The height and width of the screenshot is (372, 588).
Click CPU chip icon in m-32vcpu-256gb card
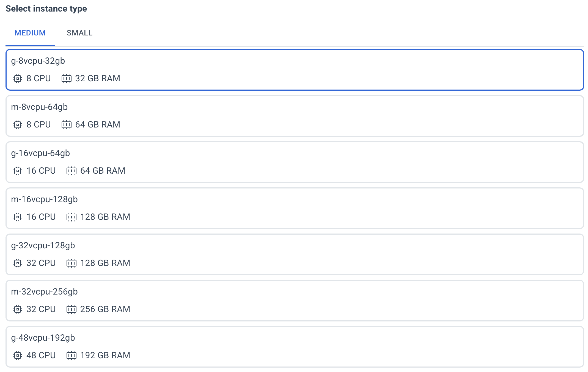tap(18, 309)
